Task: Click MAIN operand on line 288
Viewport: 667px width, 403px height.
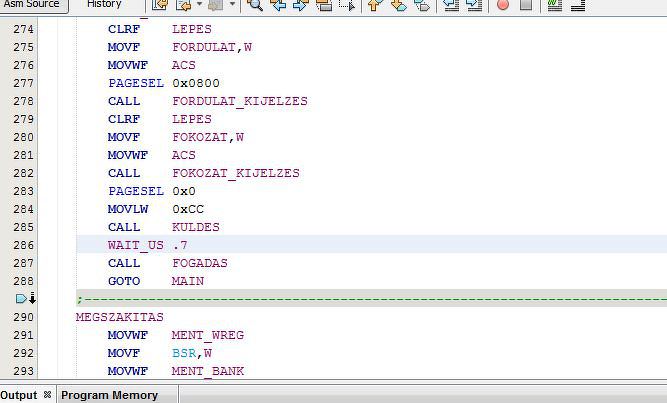Action: click(x=188, y=281)
